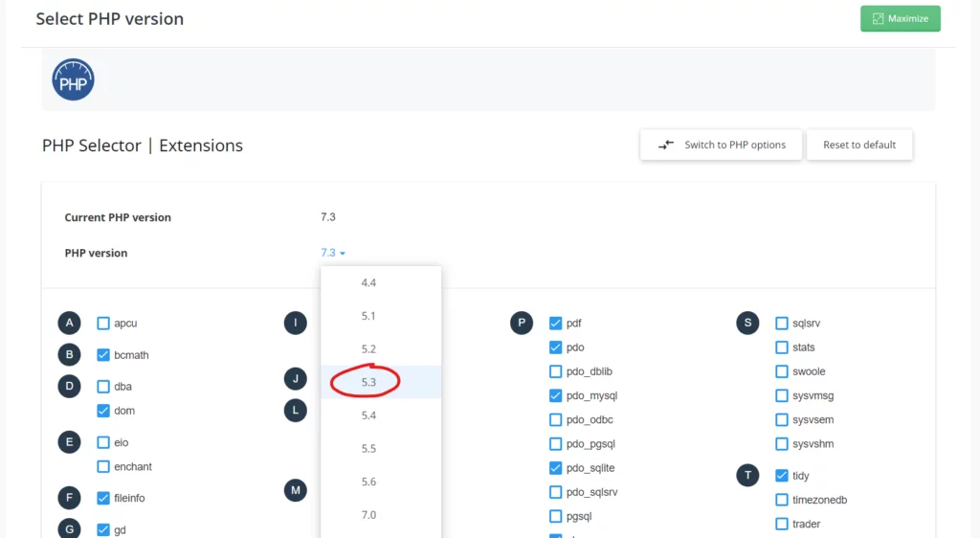The width and height of the screenshot is (980, 538).
Task: Check the stats extension box
Action: click(x=782, y=347)
